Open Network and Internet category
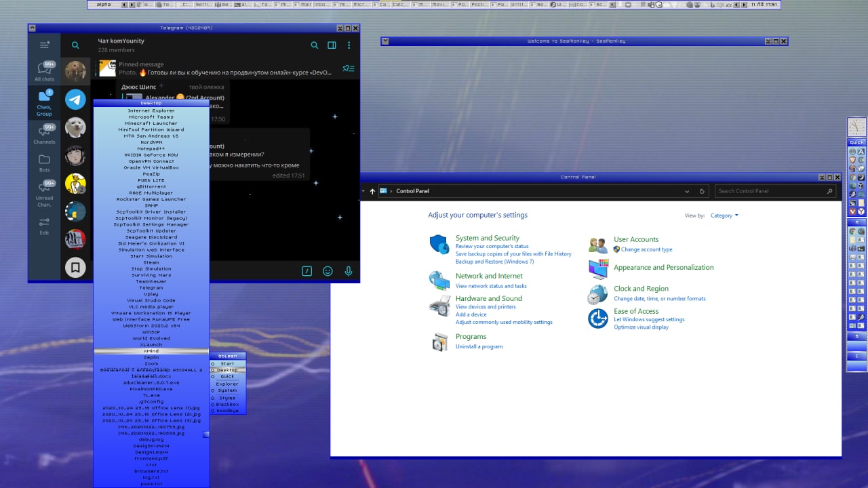 [489, 276]
